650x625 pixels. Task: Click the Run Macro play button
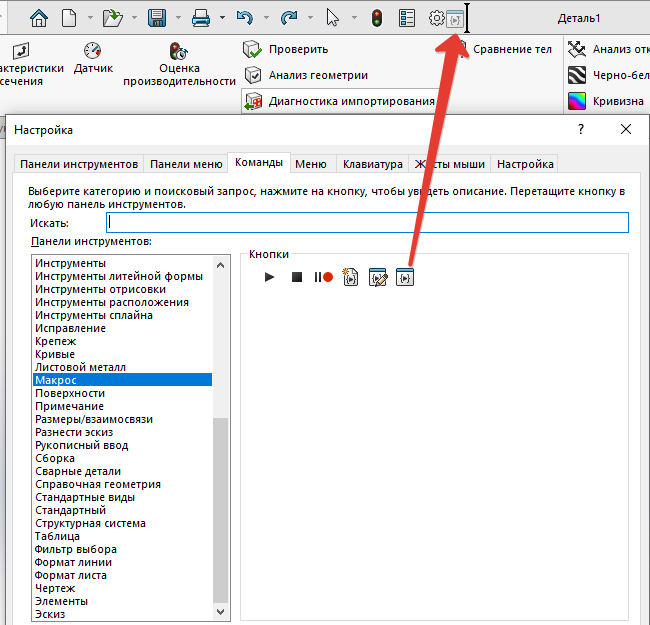pos(269,277)
